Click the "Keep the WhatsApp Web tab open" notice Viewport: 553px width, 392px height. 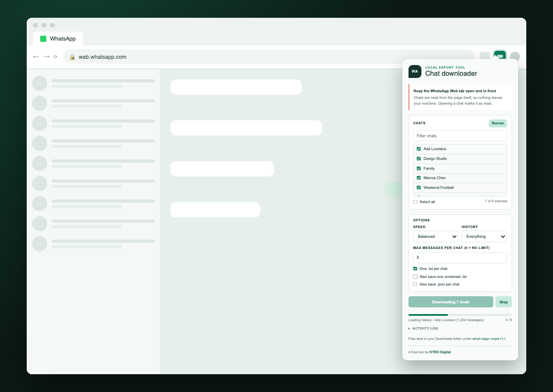coord(460,97)
